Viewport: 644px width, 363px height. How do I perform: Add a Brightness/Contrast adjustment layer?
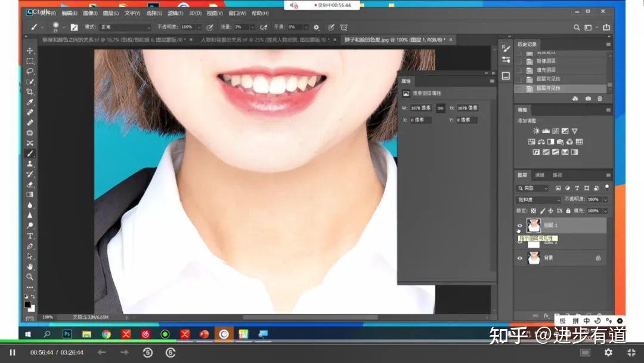tap(535, 131)
